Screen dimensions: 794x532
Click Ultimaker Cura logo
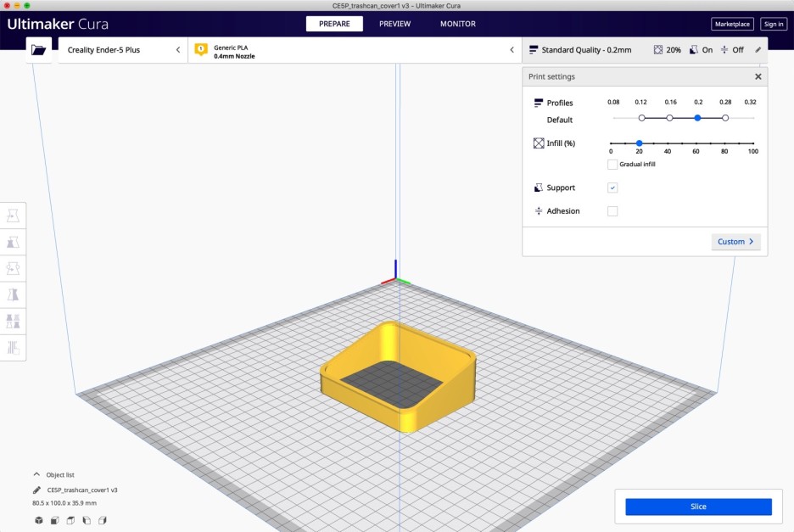(58, 24)
